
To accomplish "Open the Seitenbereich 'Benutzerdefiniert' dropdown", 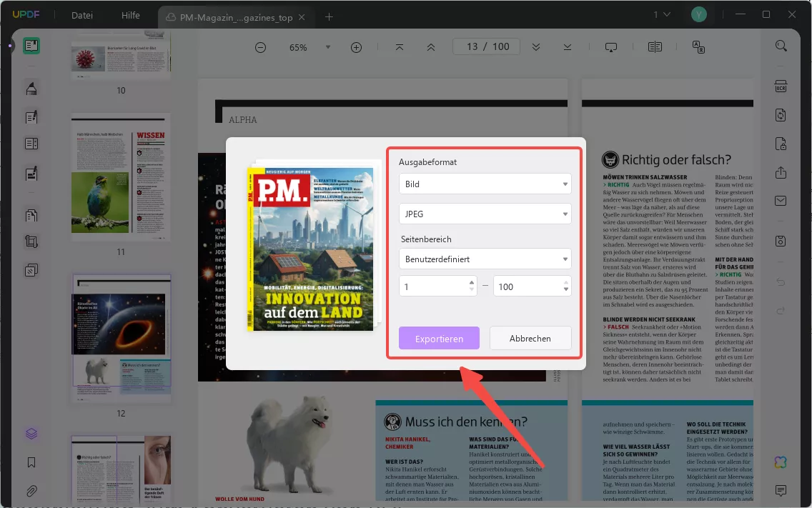I will point(485,259).
